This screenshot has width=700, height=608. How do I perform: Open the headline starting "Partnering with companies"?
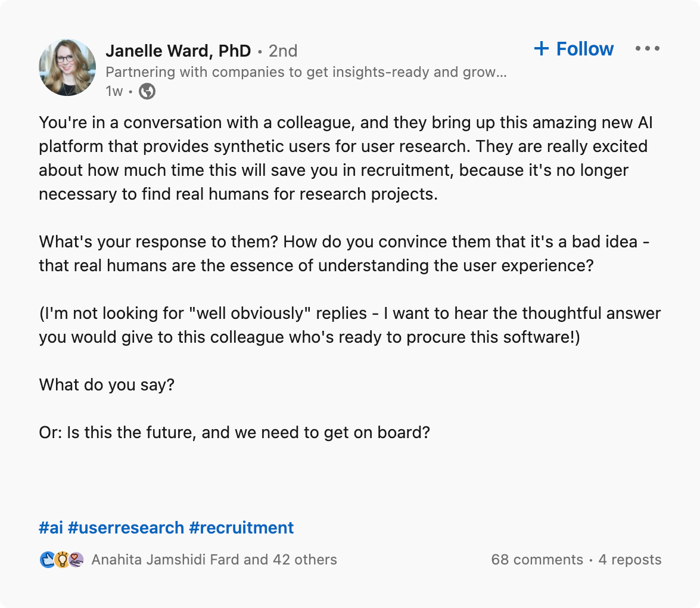click(x=306, y=73)
